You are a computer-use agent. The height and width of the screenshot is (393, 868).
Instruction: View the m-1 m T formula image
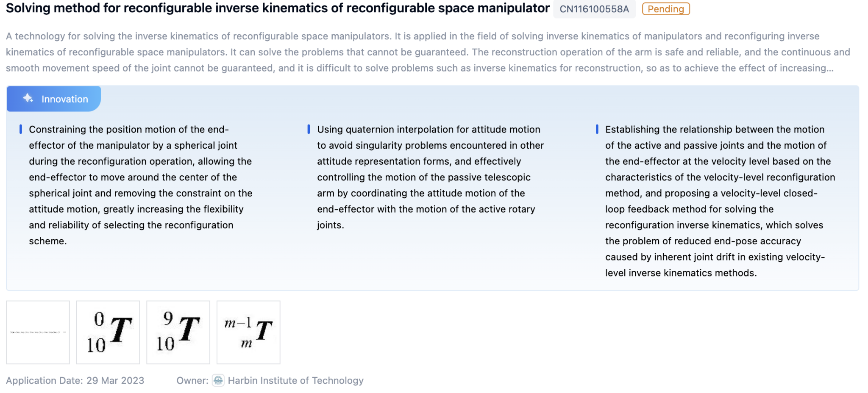[248, 332]
